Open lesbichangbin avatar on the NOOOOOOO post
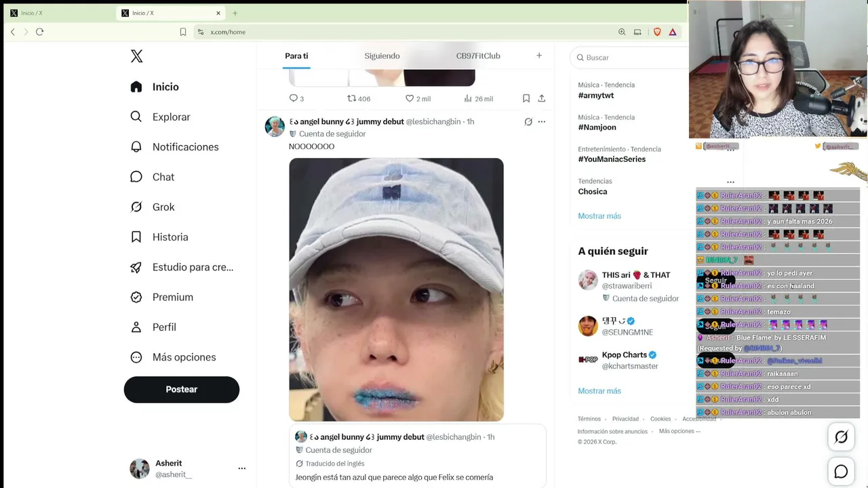 pos(275,127)
